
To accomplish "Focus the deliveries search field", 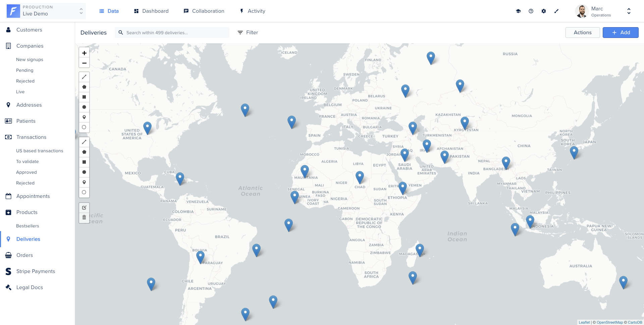I will 174,33.
